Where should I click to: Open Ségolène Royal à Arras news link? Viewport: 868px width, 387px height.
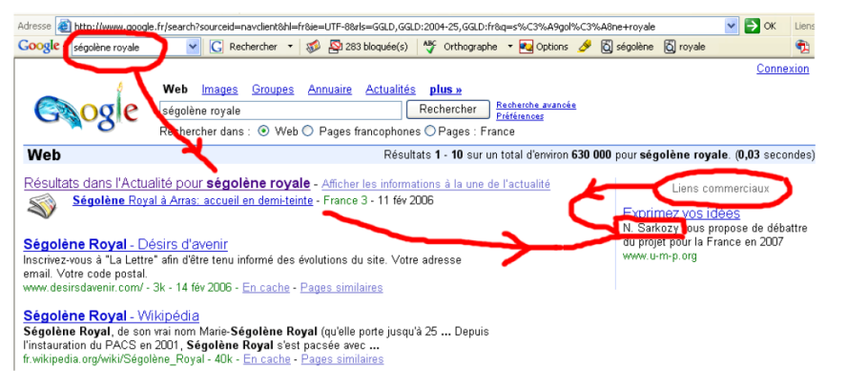click(x=193, y=200)
